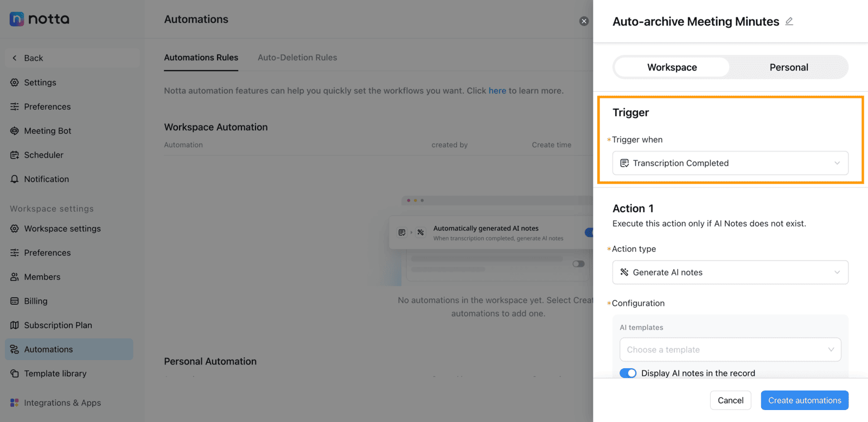
Task: Click the AI notes icon in the preview card
Action: click(420, 232)
